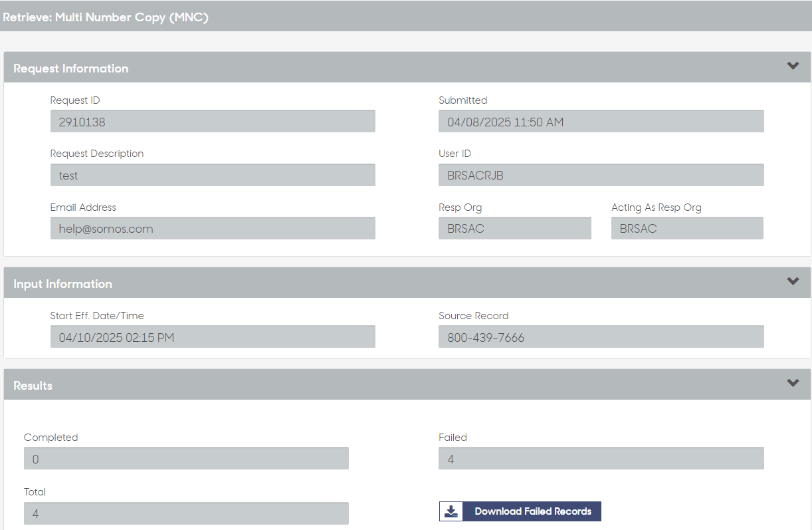The height and width of the screenshot is (530, 812).
Task: Click the Email Address field help@somos.com
Action: (x=213, y=228)
